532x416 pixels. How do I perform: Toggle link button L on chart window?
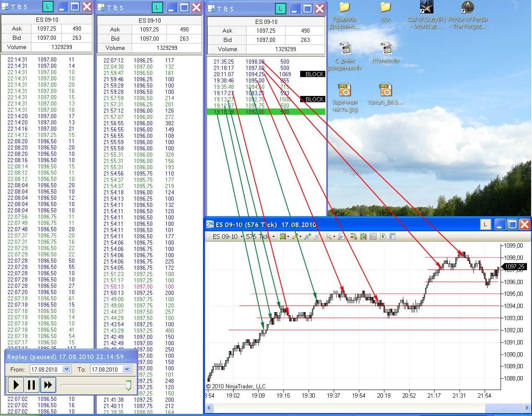pyautogui.click(x=485, y=225)
